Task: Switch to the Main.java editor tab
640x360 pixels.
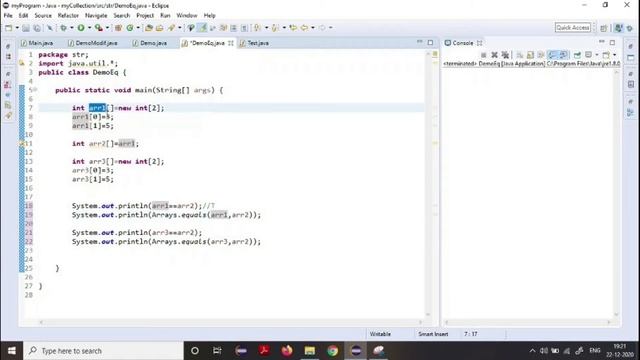Action: click(x=37, y=43)
